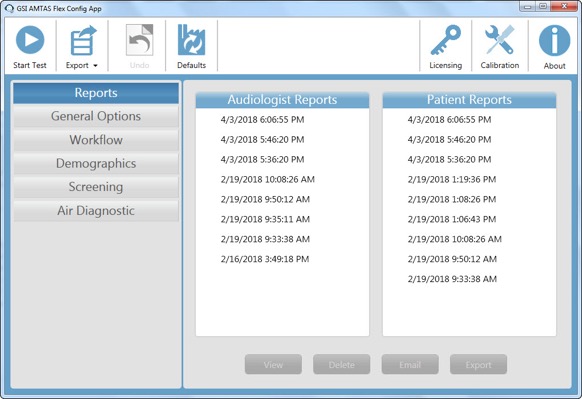Open the Workflow tab
This screenshot has height=399, width=582.
(x=96, y=140)
